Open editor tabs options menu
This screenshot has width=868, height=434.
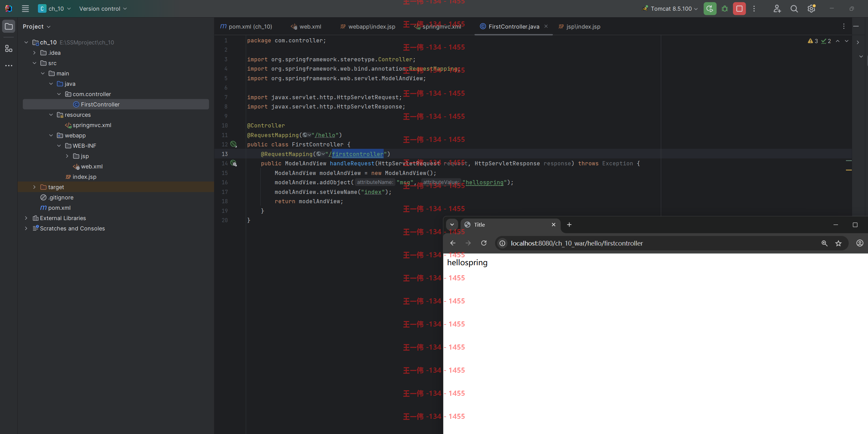coord(844,27)
